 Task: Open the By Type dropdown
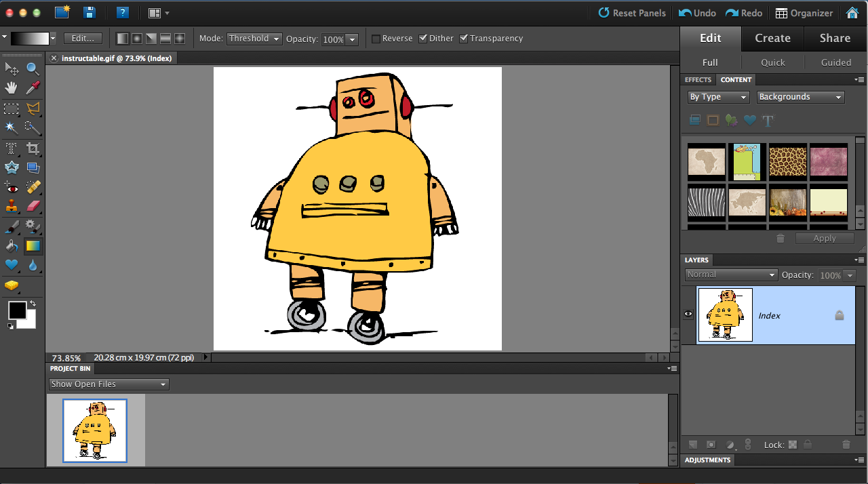point(718,97)
